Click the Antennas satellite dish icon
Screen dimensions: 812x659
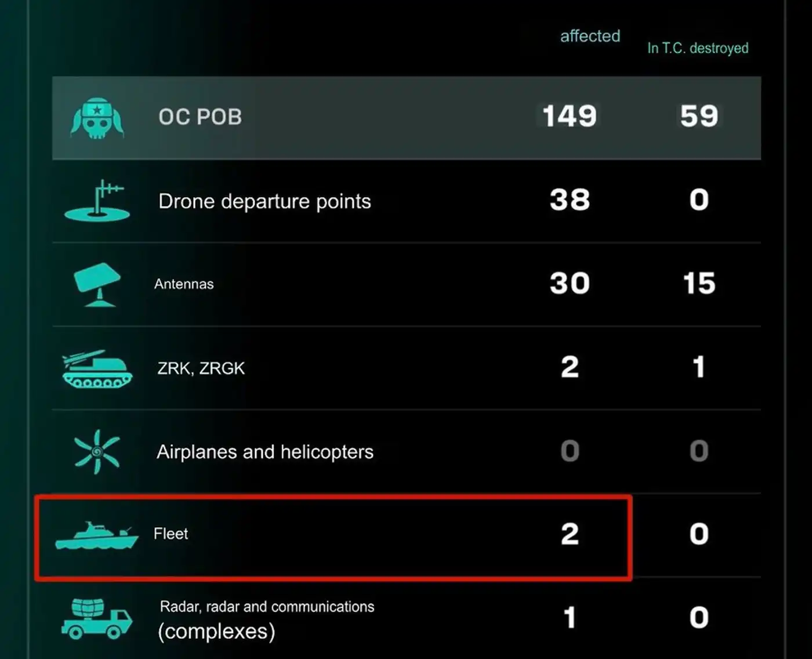(97, 284)
